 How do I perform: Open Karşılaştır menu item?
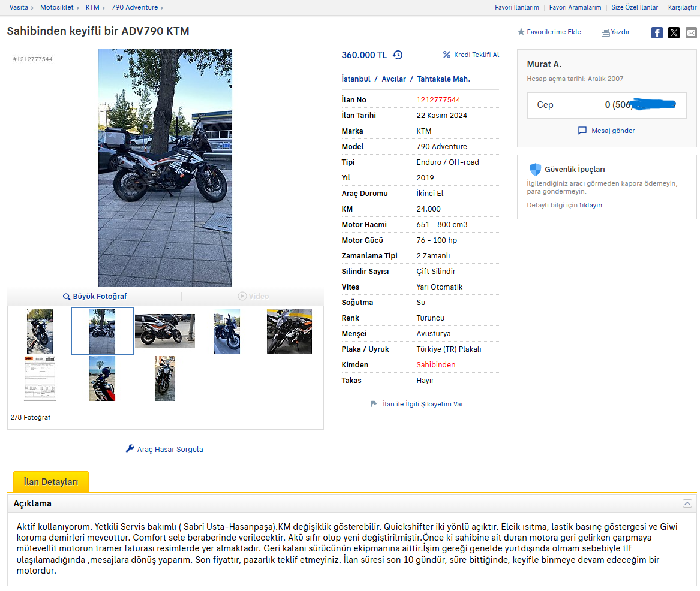point(681,8)
